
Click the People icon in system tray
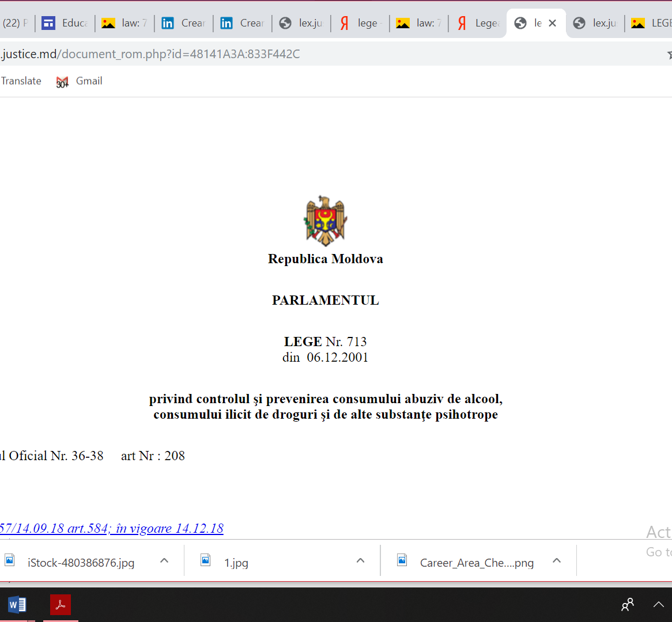pyautogui.click(x=628, y=605)
